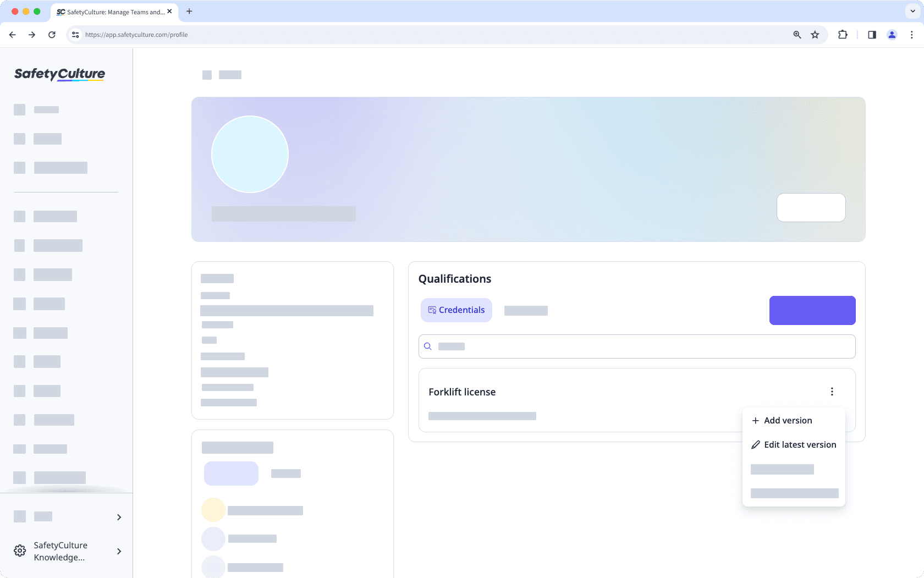This screenshot has height=578, width=924.
Task: Click the plus icon beside Add version
Action: coord(755,420)
